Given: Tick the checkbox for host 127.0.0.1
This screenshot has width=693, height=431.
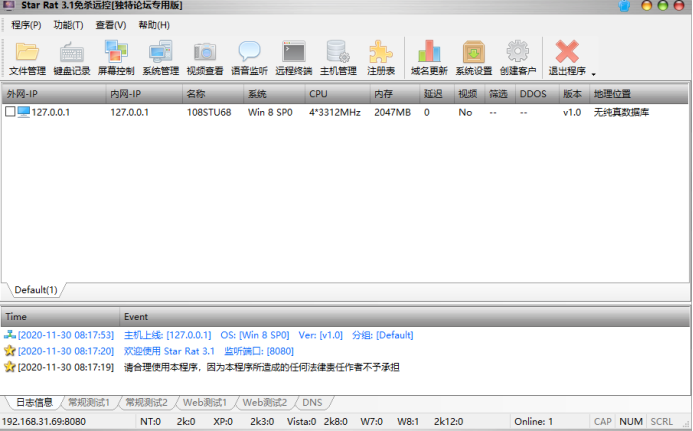Looking at the screenshot, I should pyautogui.click(x=10, y=112).
